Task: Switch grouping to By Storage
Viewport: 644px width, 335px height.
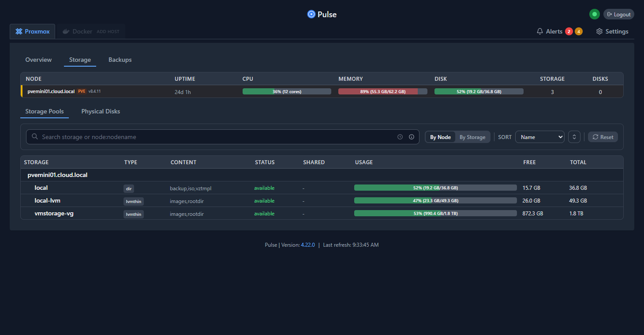Action: pos(472,137)
